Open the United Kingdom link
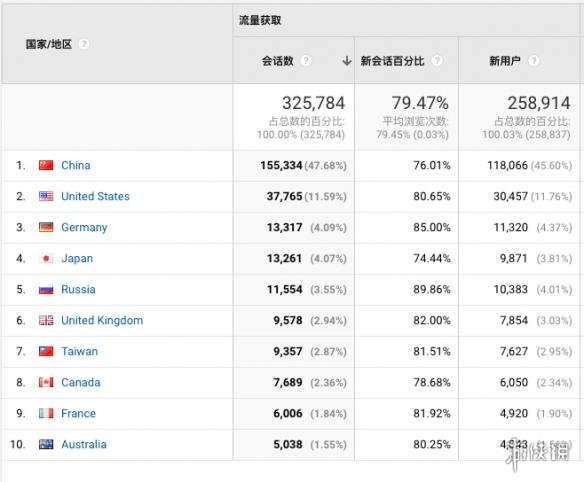This screenshot has height=482, width=584. pyautogui.click(x=102, y=320)
